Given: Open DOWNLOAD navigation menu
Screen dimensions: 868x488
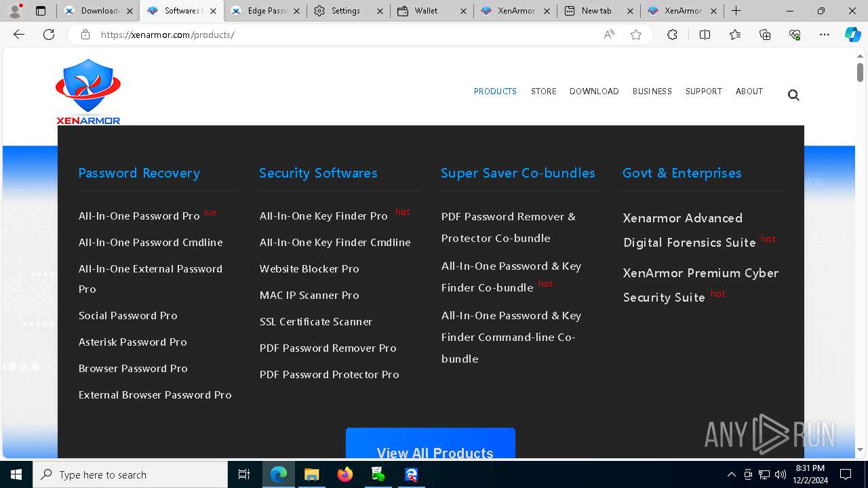Looking at the screenshot, I should pos(594,91).
